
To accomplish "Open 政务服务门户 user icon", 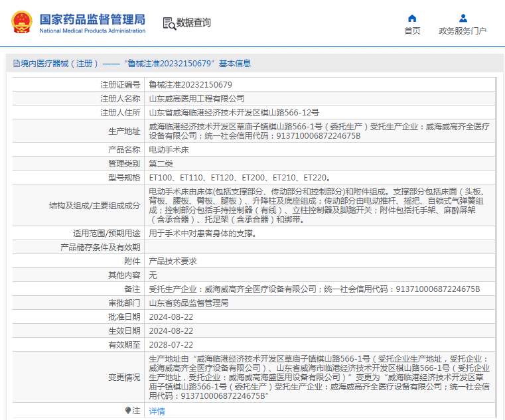I will click(463, 18).
